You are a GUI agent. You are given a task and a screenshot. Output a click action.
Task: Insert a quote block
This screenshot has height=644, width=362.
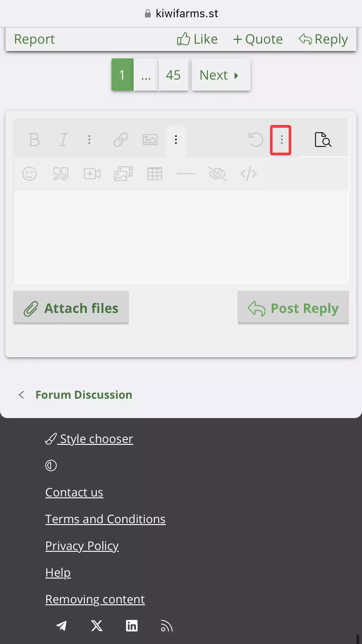(60, 174)
